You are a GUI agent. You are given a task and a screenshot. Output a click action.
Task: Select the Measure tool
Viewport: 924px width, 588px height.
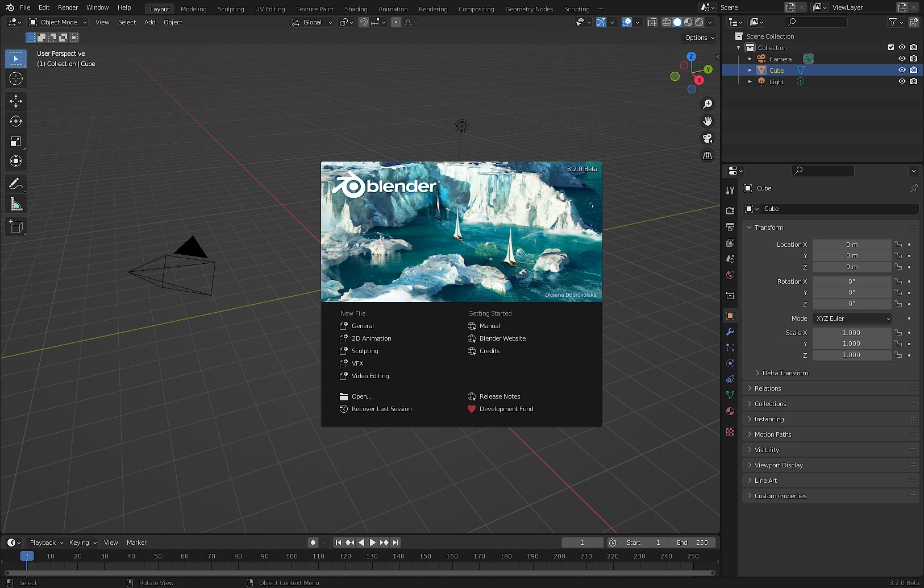pos(16,203)
